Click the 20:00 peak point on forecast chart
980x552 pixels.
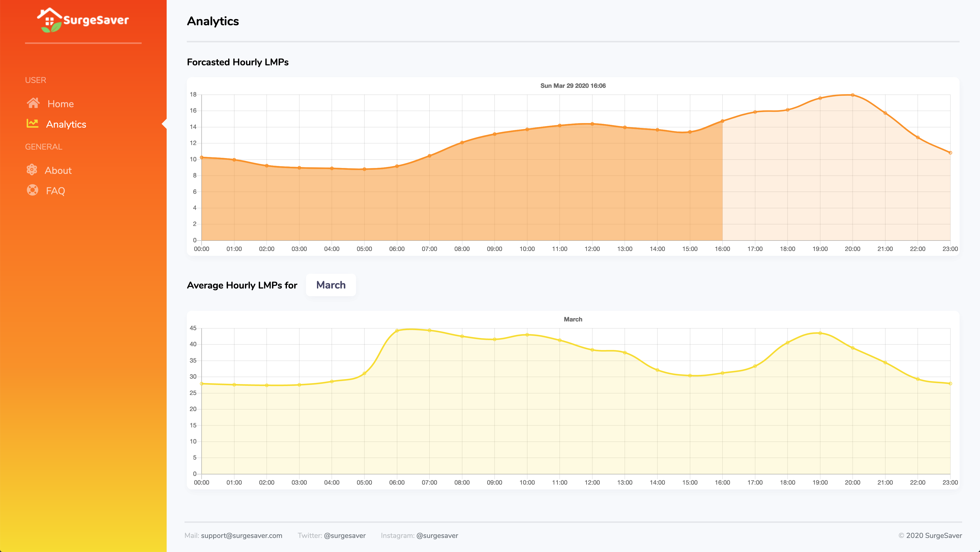[x=853, y=95]
